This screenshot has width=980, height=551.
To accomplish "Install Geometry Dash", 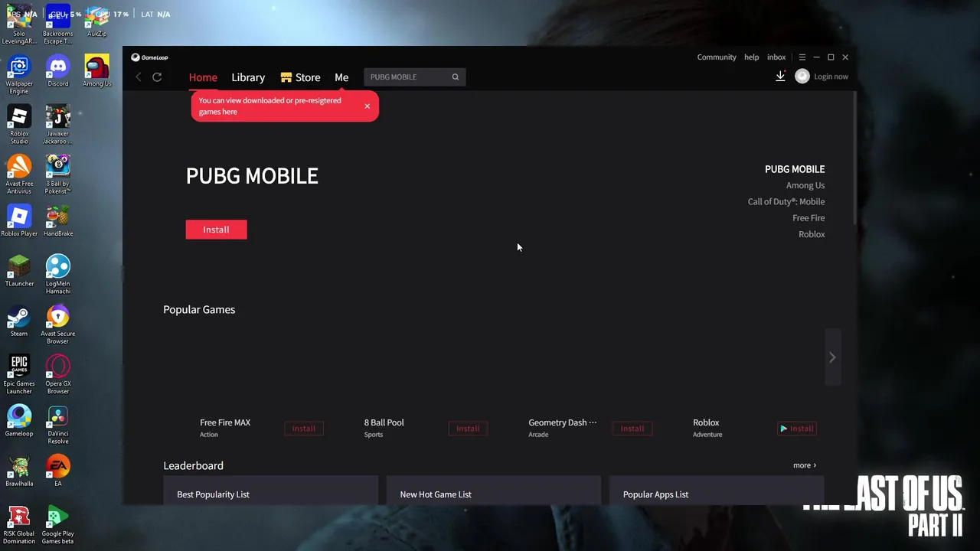I will (x=632, y=429).
